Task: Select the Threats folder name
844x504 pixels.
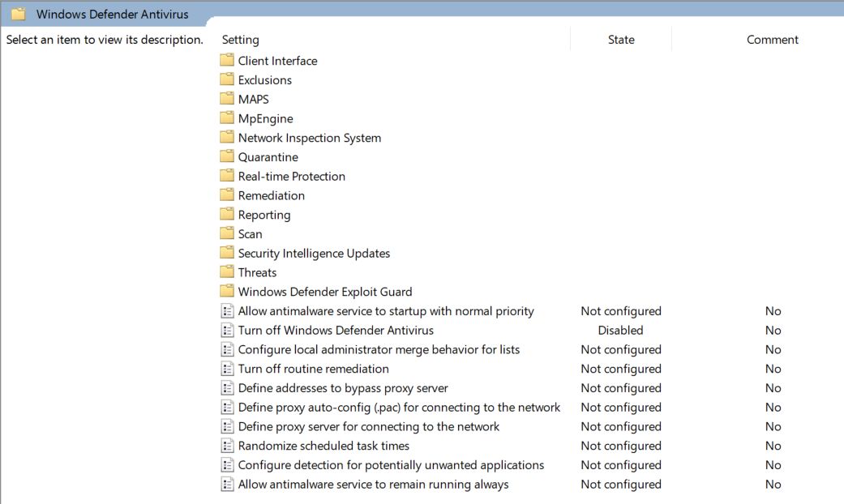Action: pos(257,273)
